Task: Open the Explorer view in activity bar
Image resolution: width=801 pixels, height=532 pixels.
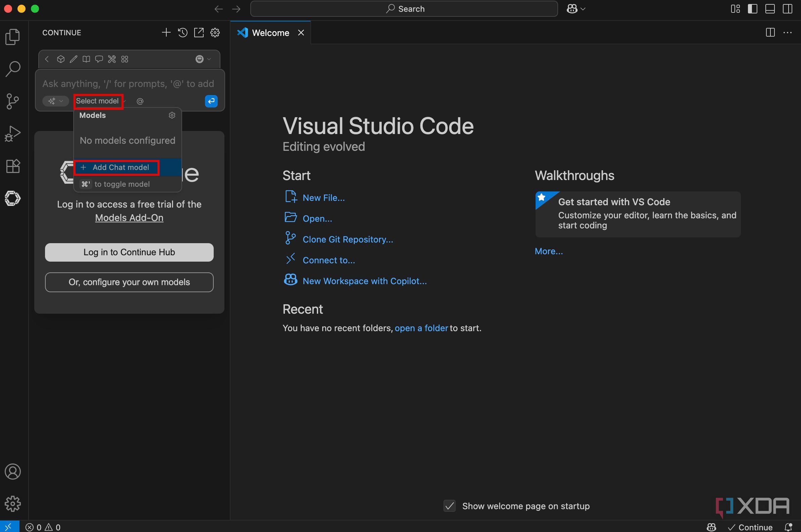Action: point(12,37)
